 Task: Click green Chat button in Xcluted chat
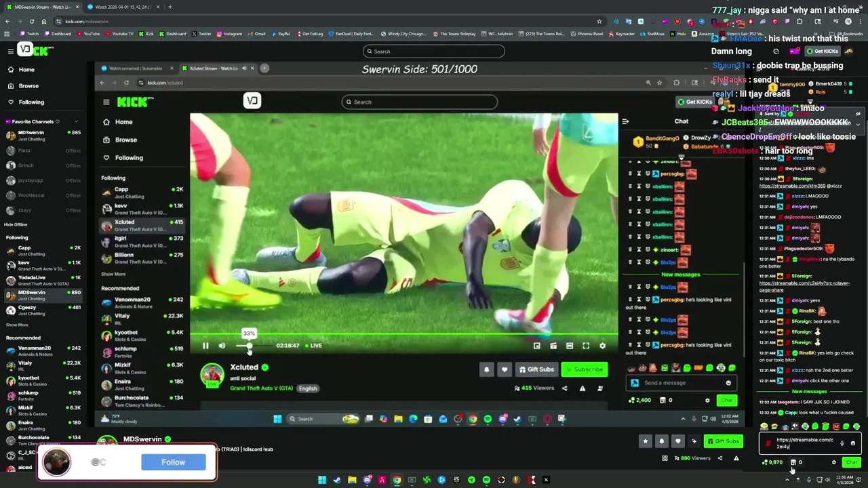(727, 400)
